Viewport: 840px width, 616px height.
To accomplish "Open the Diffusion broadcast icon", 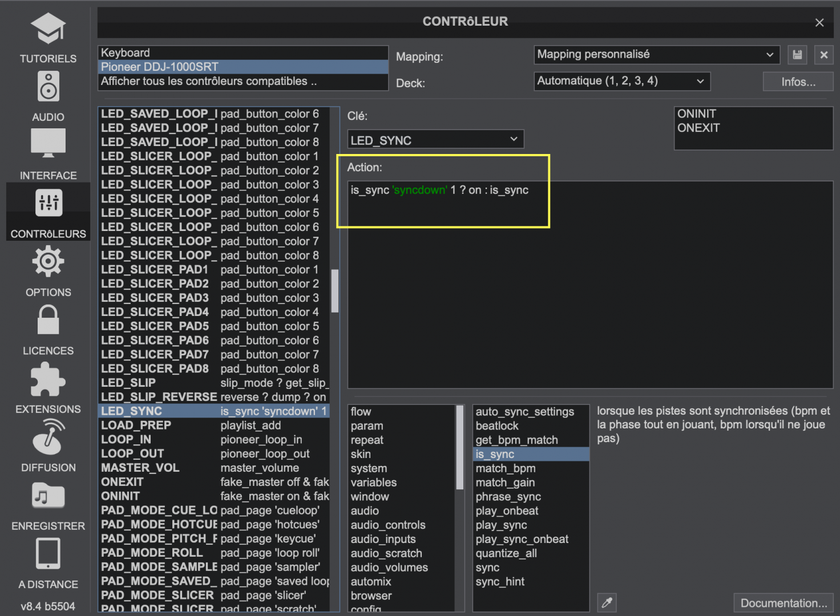I will coord(48,437).
